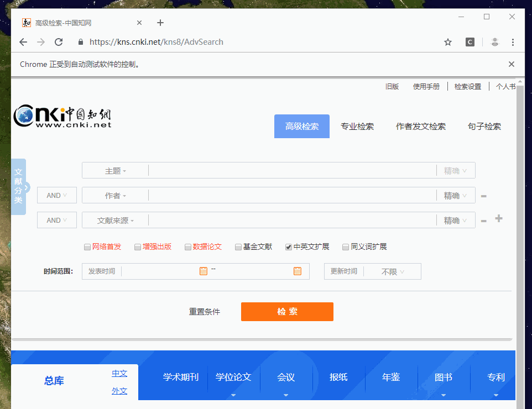The width and height of the screenshot is (532, 409).
Task: Open the 作者 field type dropdown
Action: pyautogui.click(x=116, y=196)
